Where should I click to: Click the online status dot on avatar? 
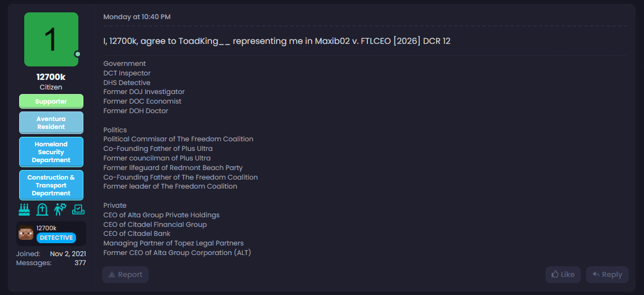pos(78,54)
